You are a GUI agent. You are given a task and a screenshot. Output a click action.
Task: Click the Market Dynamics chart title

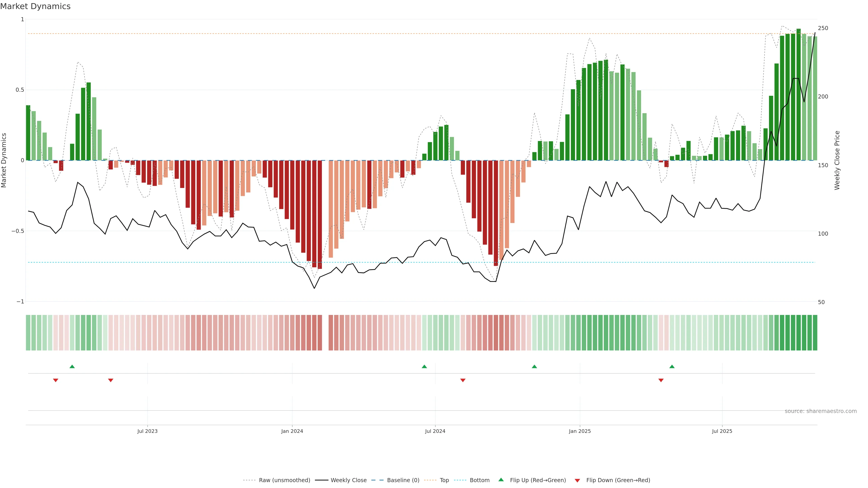coord(35,6)
